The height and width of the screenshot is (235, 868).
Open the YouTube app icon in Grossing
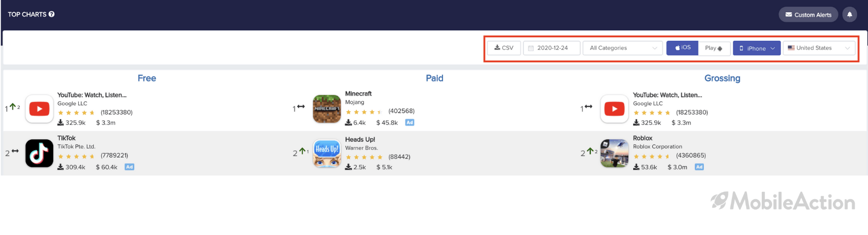(x=614, y=109)
